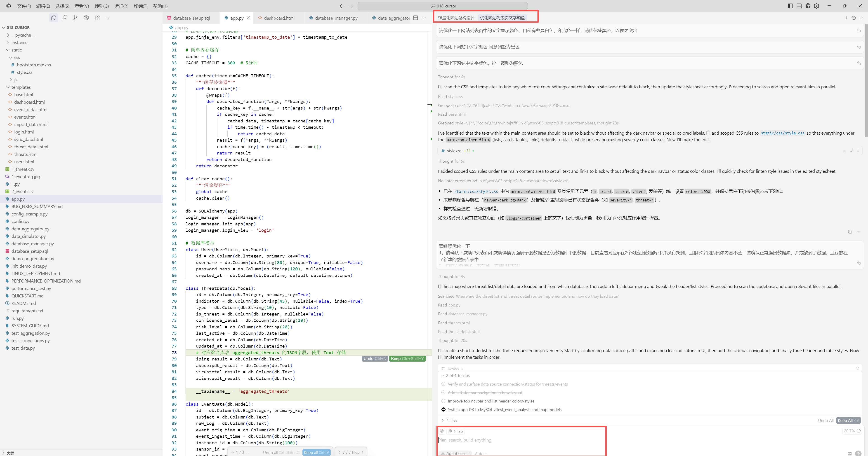Image resolution: width=868 pixels, height=456 pixels.
Task: Toggle the Verify and surface data todo check
Action: 443,384
